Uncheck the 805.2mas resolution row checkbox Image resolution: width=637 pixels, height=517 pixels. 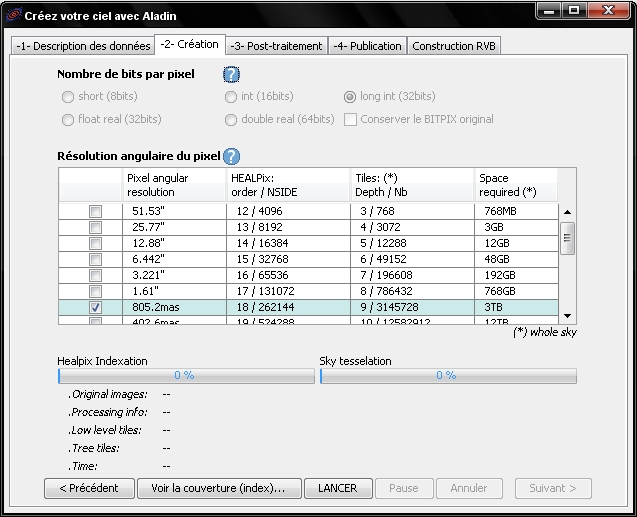click(95, 307)
